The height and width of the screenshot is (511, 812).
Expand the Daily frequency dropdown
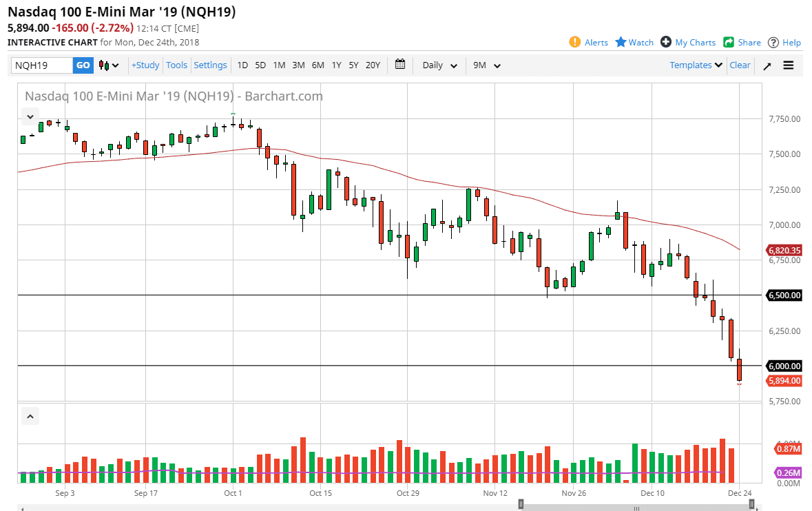[x=440, y=65]
